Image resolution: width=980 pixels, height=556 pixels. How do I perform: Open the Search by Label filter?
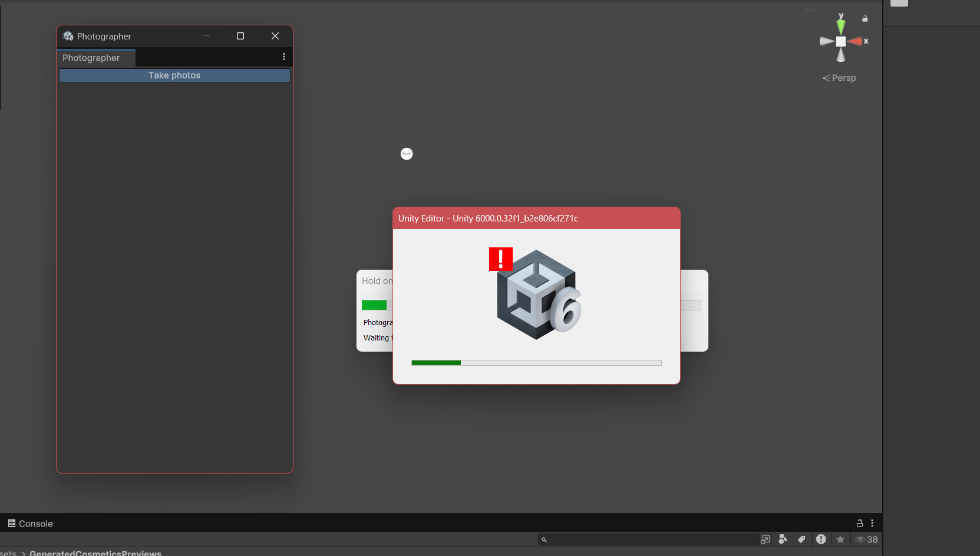(801, 539)
